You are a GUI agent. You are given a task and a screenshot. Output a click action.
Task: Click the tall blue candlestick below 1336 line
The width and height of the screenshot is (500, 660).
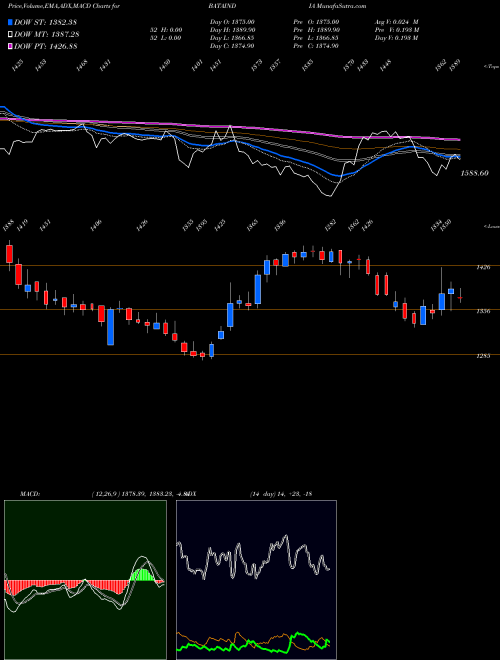click(x=110, y=327)
